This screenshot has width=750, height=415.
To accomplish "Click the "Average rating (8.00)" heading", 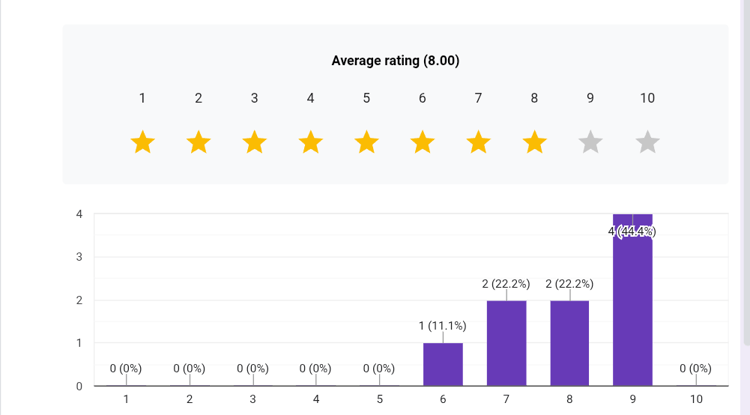I will [x=395, y=61].
